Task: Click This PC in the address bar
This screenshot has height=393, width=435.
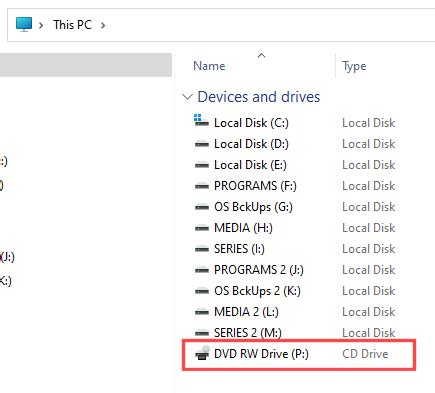Action: pos(72,25)
